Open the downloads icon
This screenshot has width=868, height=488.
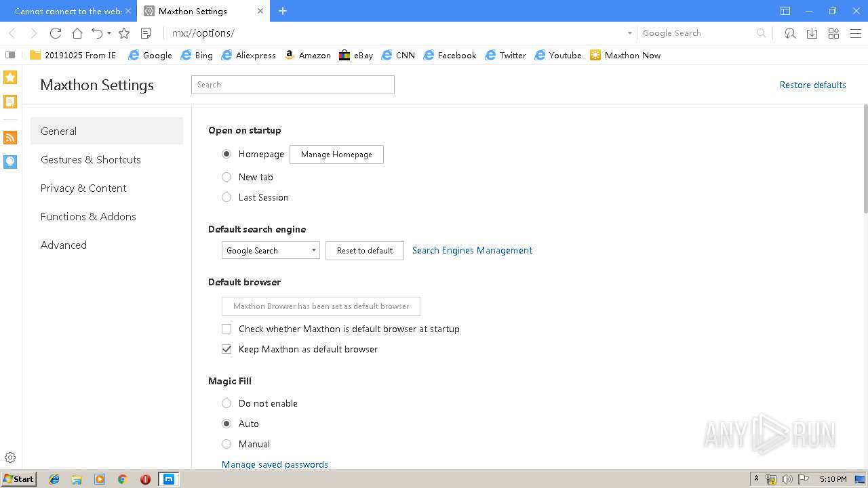[812, 33]
